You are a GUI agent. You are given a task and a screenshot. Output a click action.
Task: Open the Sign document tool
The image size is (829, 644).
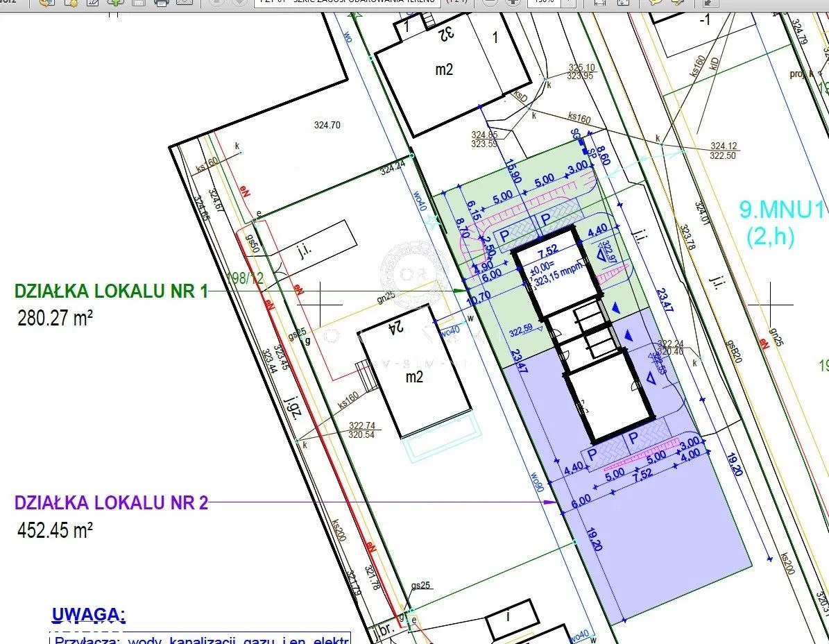click(93, 2)
